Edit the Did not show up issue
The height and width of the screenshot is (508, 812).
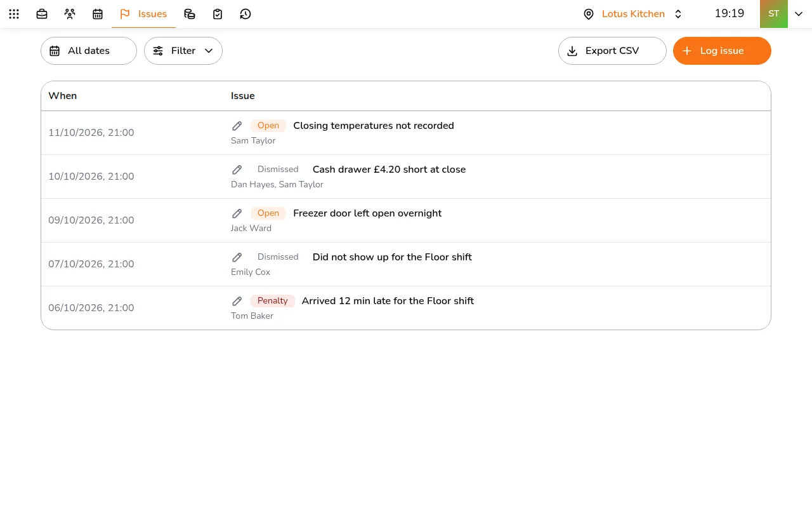[x=237, y=257]
